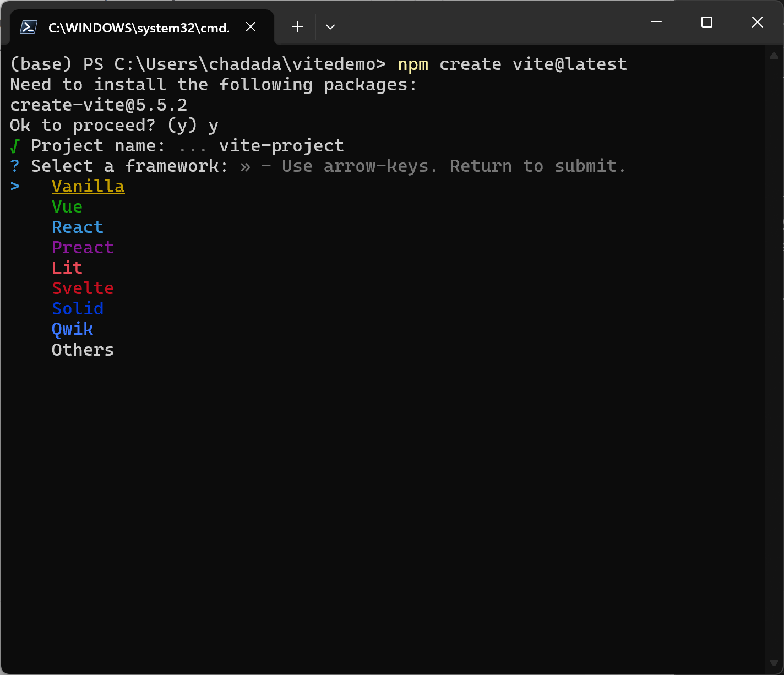
Task: Select the Others option
Action: [83, 350]
